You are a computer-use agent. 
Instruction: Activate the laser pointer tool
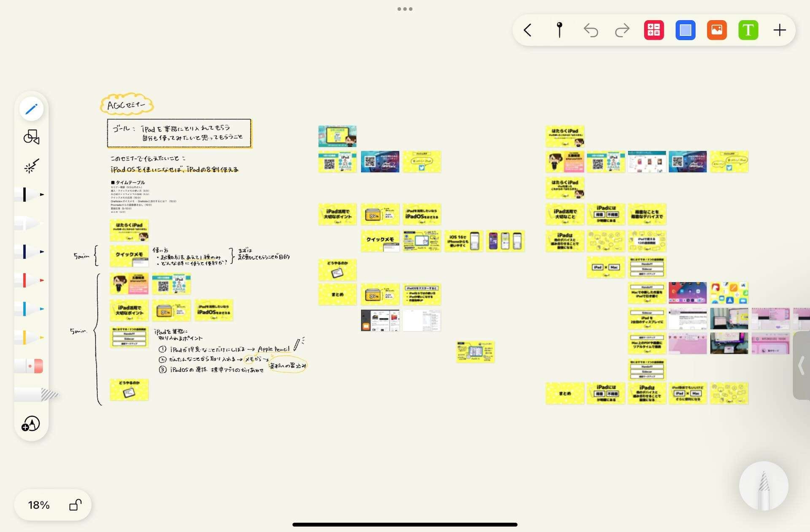32,166
